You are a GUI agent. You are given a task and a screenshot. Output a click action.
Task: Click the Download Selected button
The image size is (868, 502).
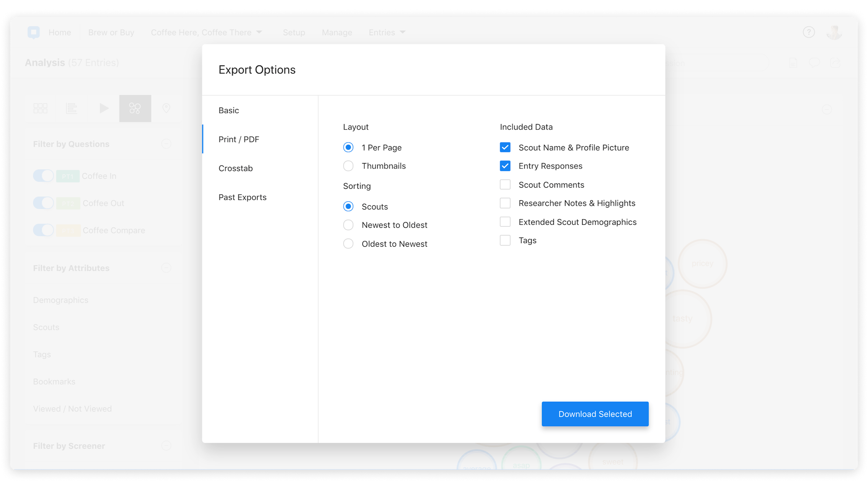click(595, 414)
